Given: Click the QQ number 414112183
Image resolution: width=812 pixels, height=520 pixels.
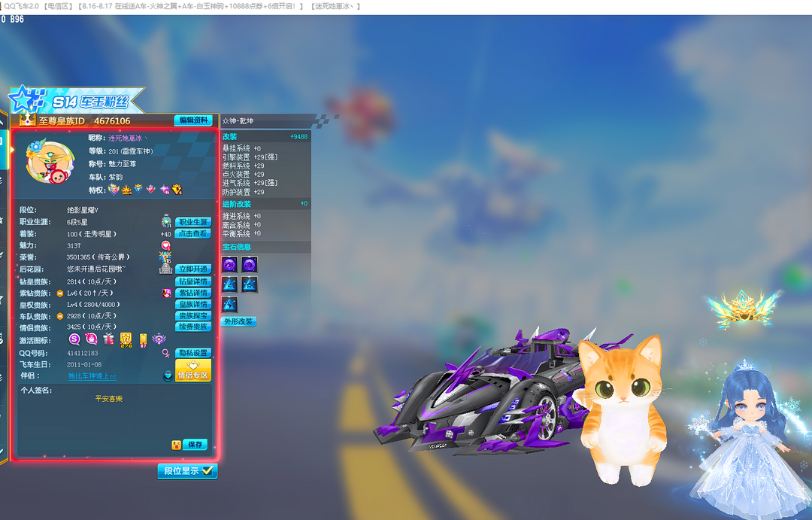Looking at the screenshot, I should (83, 353).
